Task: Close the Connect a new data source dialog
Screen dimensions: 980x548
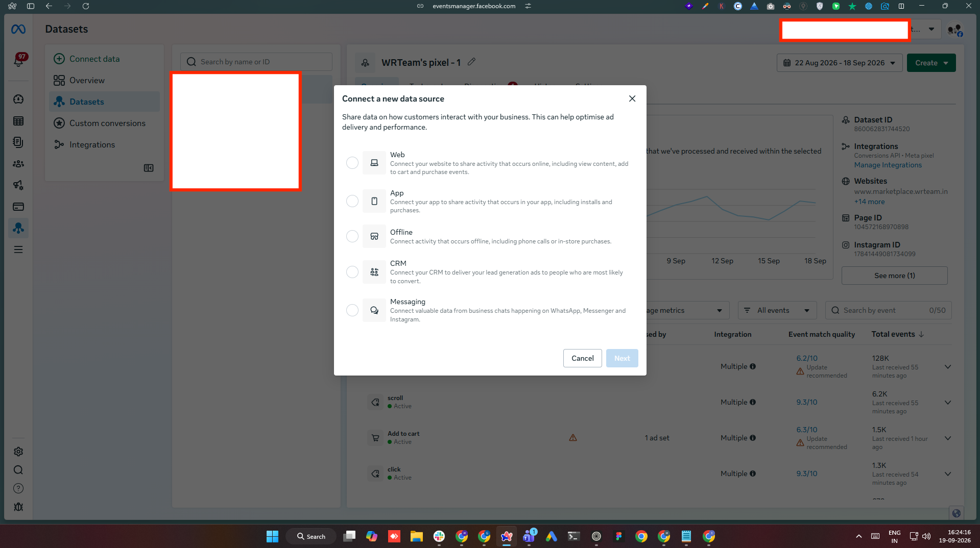Action: coord(632,98)
